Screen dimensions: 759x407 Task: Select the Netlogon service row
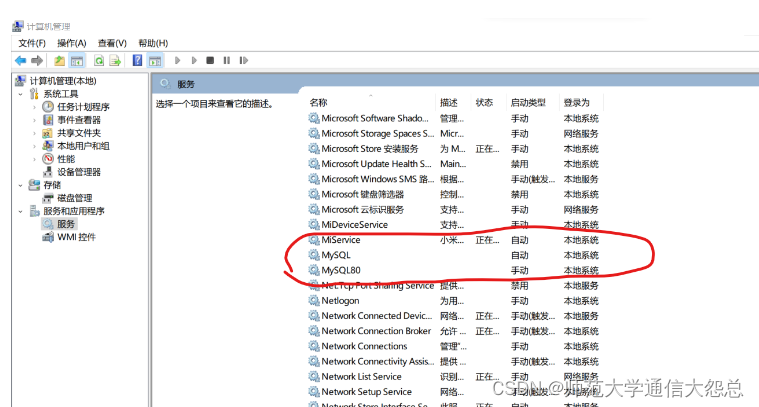click(454, 301)
